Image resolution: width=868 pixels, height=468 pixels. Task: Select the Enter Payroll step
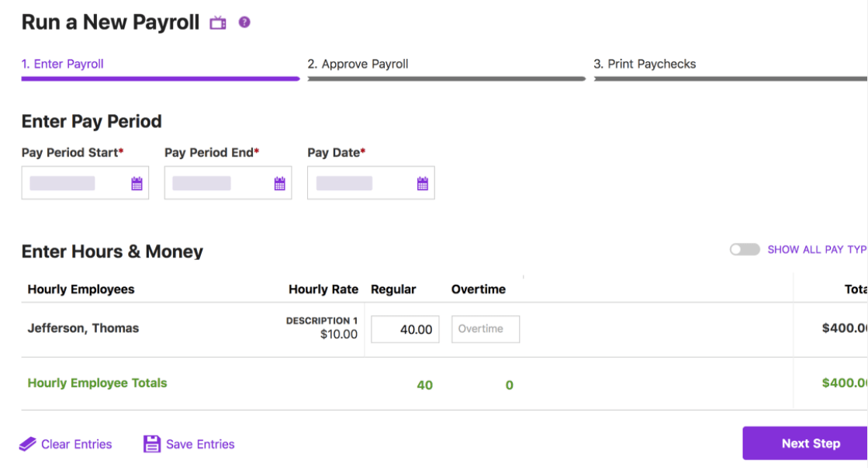click(x=62, y=64)
